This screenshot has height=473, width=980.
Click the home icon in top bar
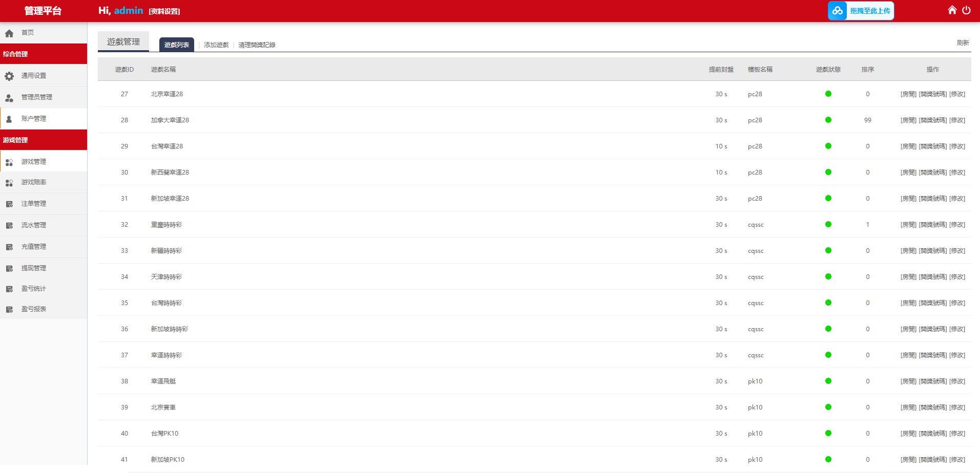point(952,10)
